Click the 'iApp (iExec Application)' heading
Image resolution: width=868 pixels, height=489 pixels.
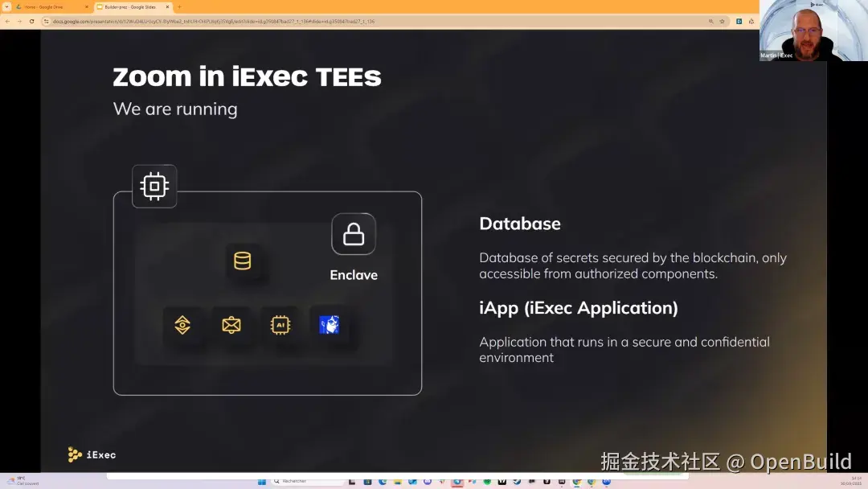point(579,308)
